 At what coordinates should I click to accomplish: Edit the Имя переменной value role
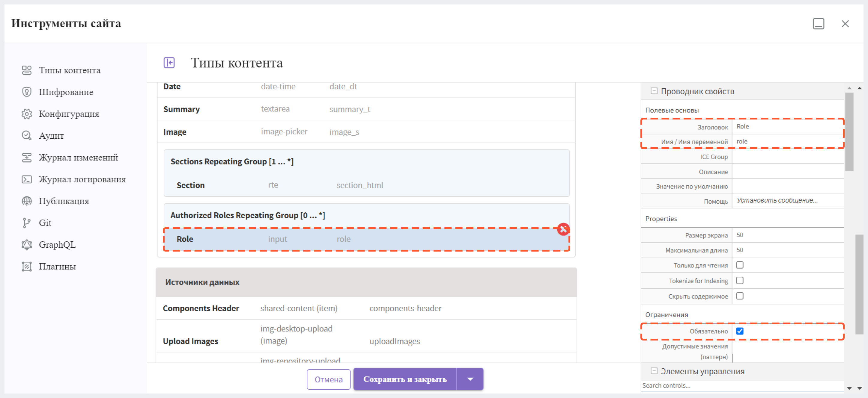pyautogui.click(x=788, y=142)
